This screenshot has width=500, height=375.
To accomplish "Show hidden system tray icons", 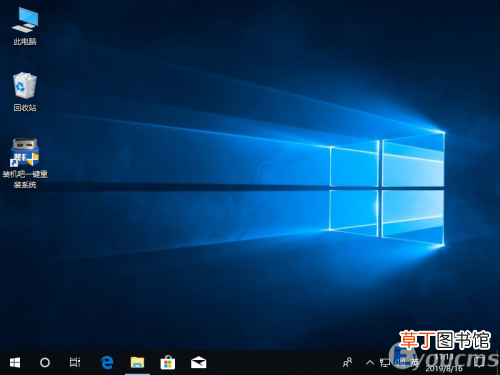I will [x=370, y=362].
